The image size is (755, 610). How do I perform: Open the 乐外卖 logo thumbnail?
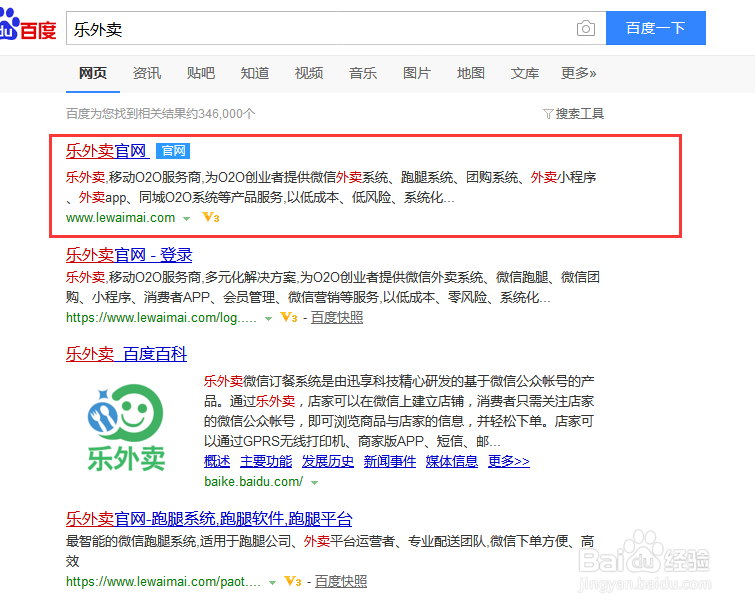click(x=126, y=428)
